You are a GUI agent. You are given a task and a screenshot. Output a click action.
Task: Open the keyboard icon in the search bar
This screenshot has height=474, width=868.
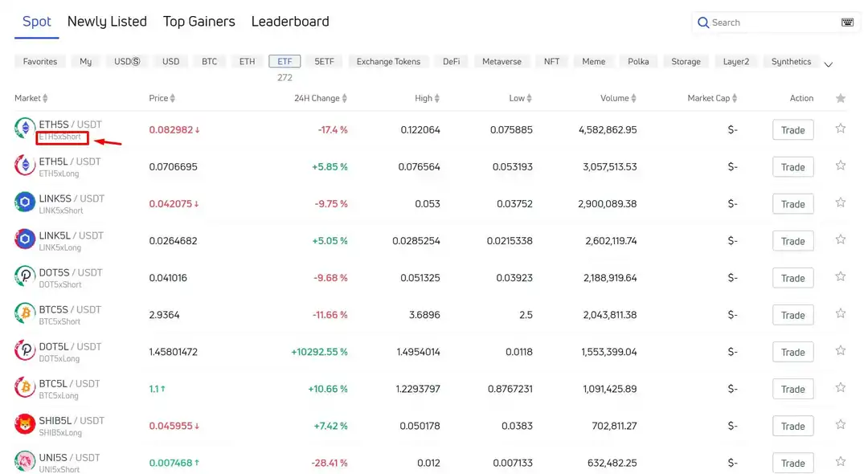[847, 22]
